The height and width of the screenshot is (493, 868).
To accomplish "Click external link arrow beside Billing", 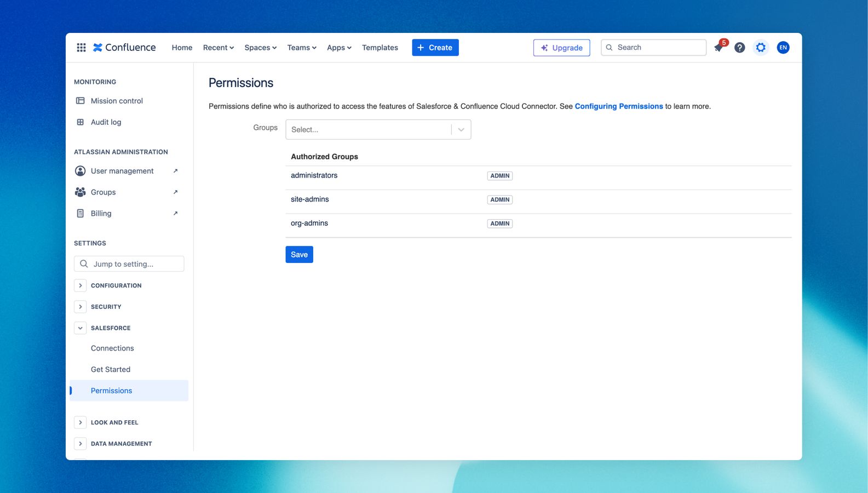I will click(x=175, y=214).
